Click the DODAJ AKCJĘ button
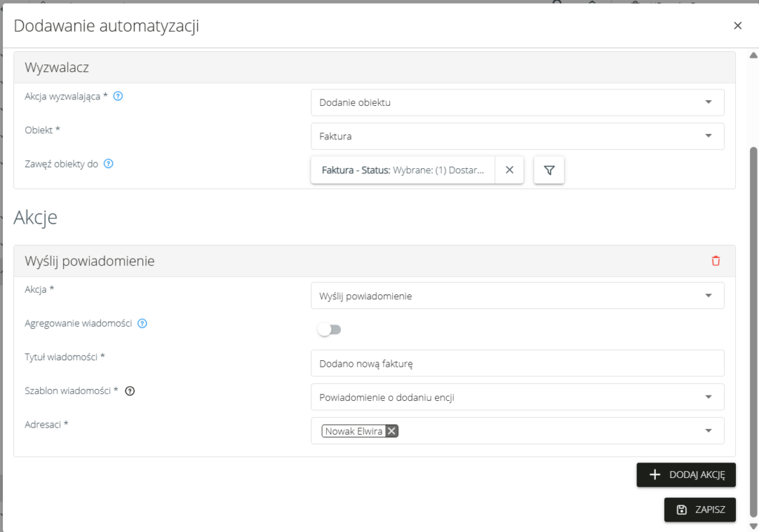 pos(686,475)
